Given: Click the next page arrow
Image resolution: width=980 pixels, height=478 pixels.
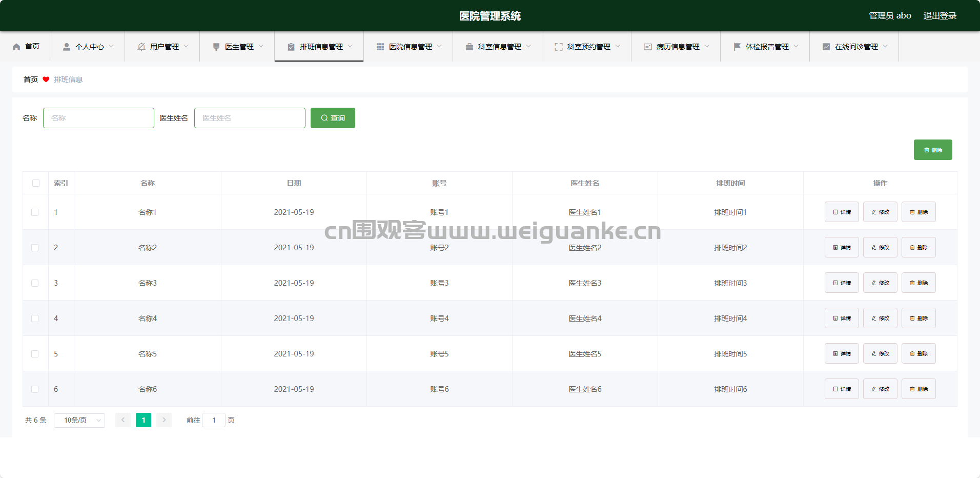Looking at the screenshot, I should tap(164, 420).
